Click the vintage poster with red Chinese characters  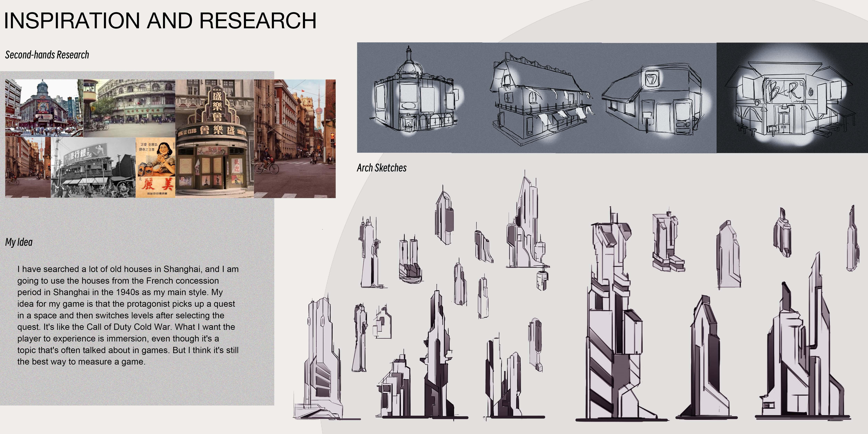[155, 168]
